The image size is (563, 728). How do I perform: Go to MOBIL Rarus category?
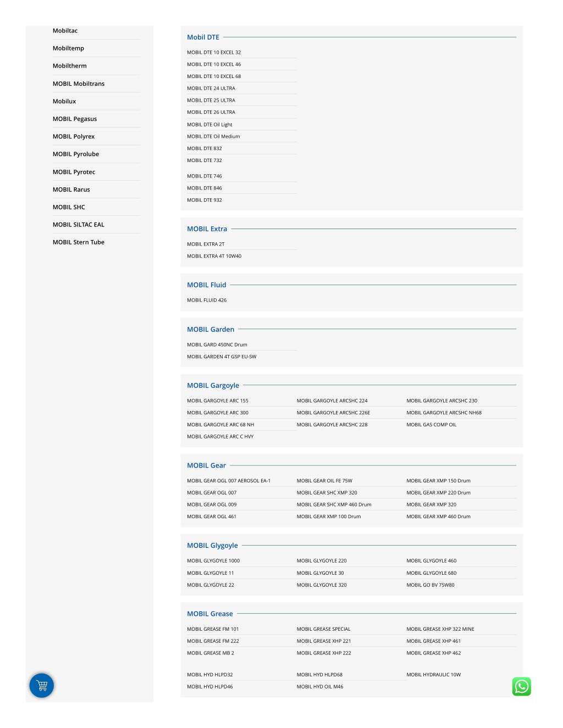71,190
